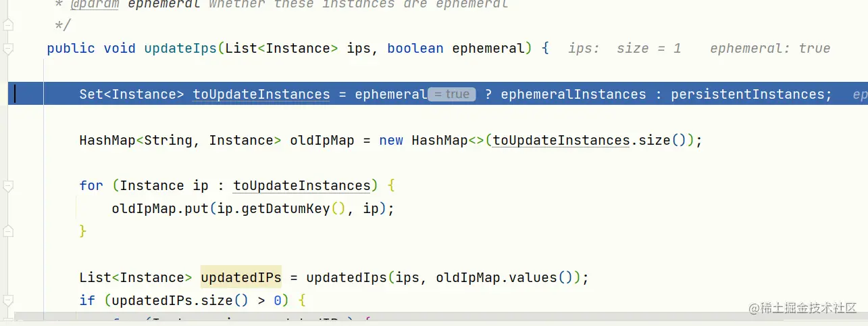Click Set<Instance> type in the highlighted line
868x326 pixels.
click(132, 95)
